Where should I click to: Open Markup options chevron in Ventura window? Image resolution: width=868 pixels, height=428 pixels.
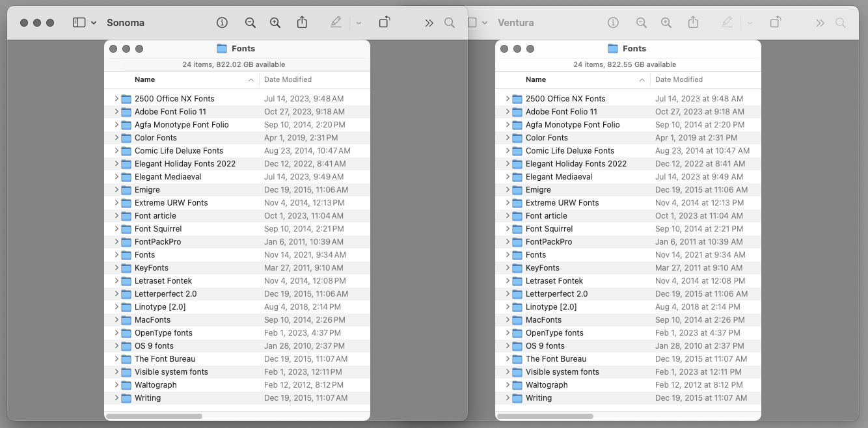[x=750, y=23]
